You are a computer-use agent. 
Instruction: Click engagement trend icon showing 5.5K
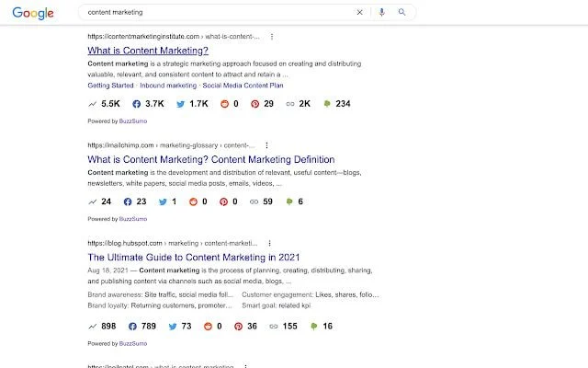(92, 104)
